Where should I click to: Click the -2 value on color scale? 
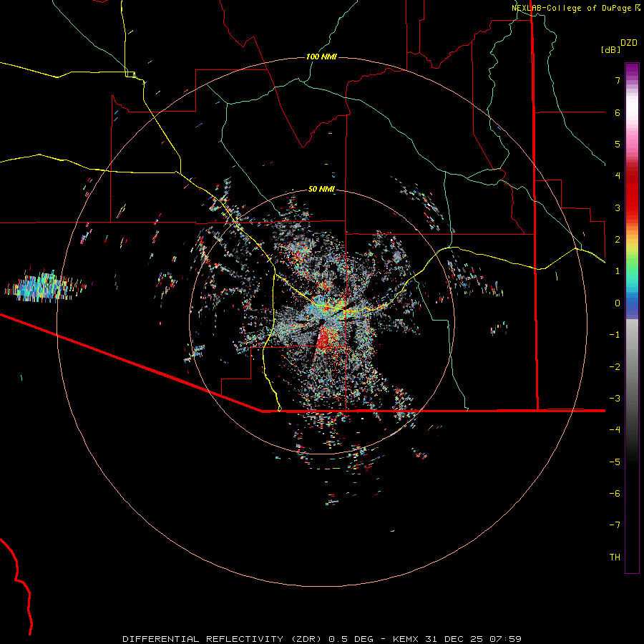(x=615, y=366)
